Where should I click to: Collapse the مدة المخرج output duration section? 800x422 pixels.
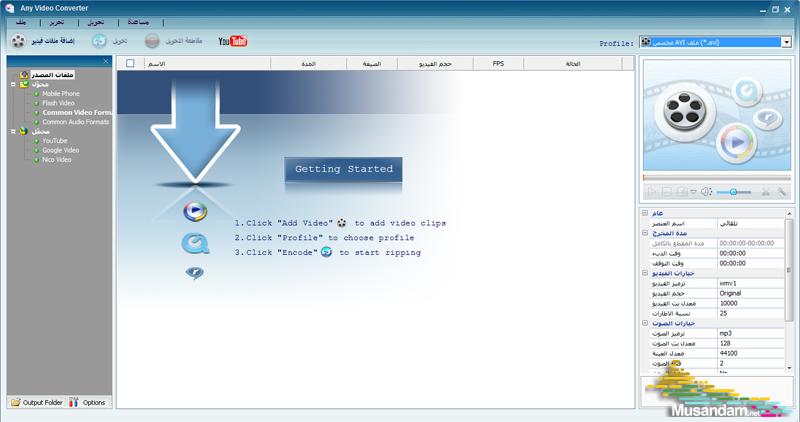tap(645, 233)
